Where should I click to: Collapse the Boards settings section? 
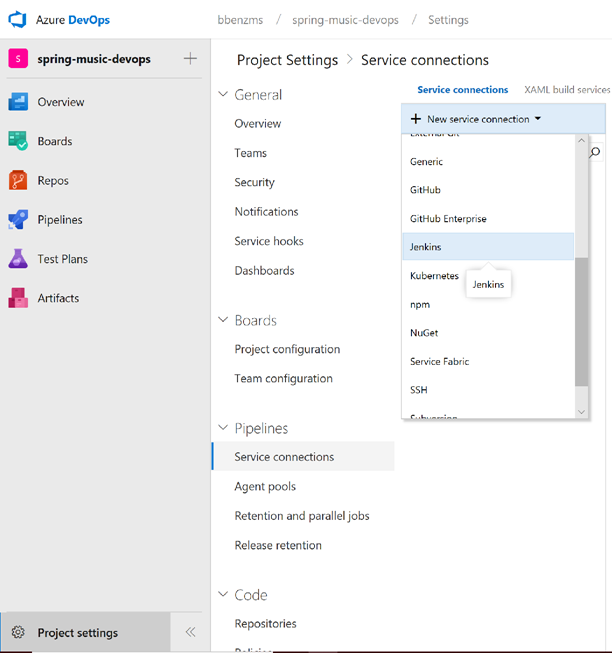(x=223, y=320)
